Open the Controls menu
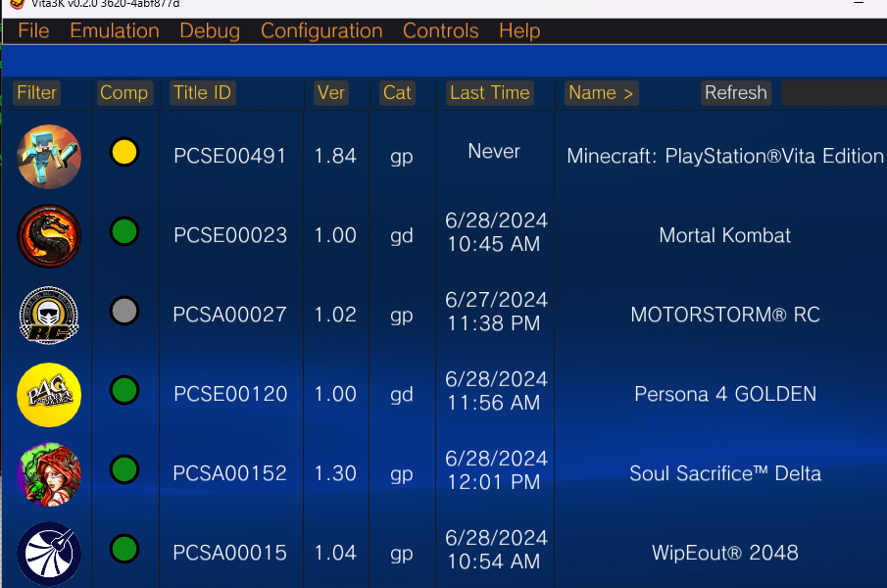This screenshot has height=588, width=887. click(441, 31)
